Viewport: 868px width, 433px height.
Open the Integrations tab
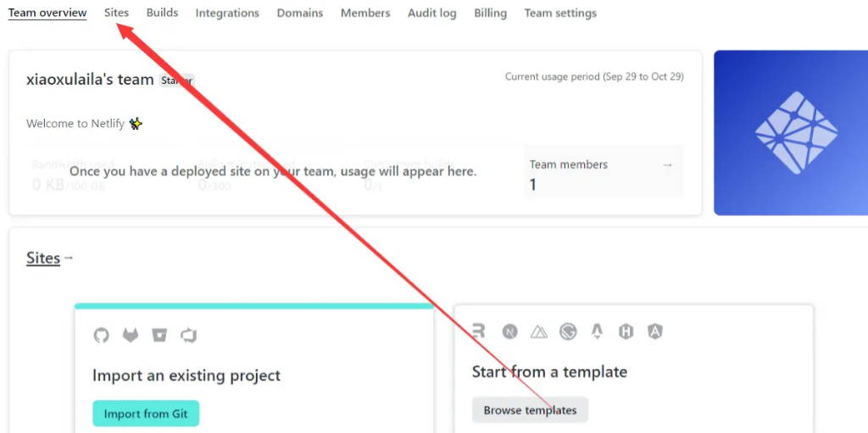(x=227, y=13)
